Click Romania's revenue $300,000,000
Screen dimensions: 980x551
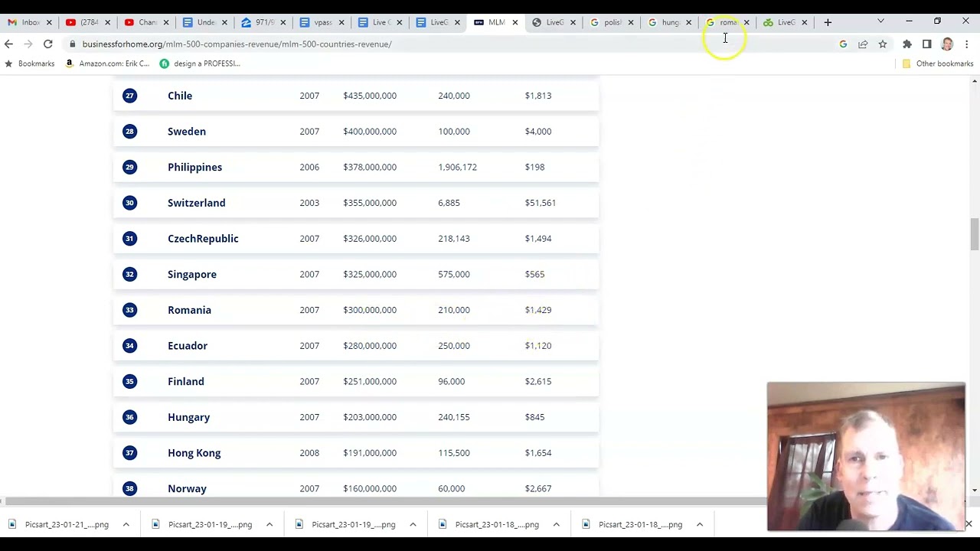point(370,310)
